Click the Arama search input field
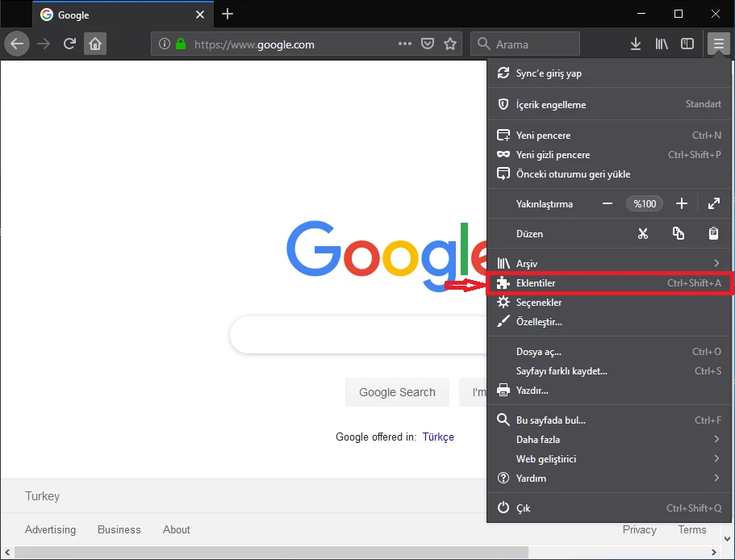Viewport: 735px width, 560px height. (532, 44)
